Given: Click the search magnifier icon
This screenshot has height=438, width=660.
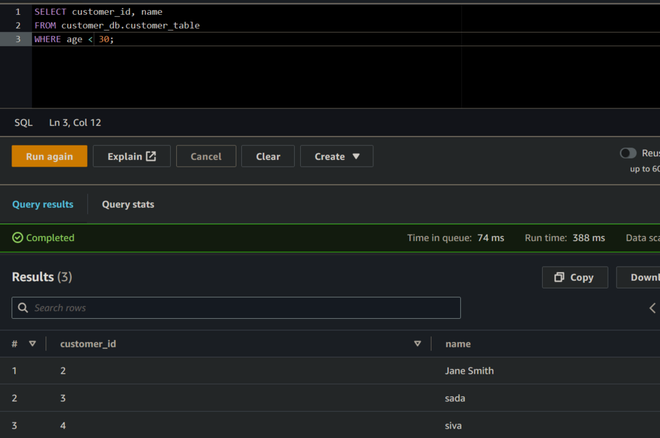Looking at the screenshot, I should point(23,308).
